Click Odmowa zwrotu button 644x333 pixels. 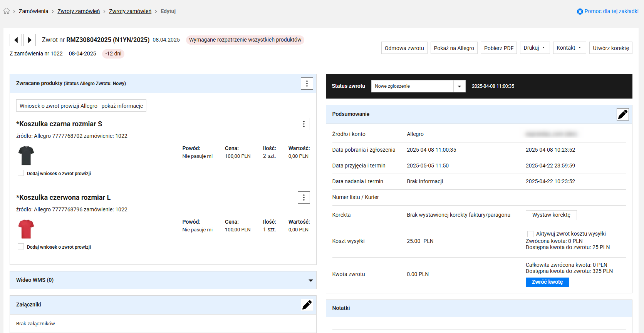pyautogui.click(x=404, y=48)
